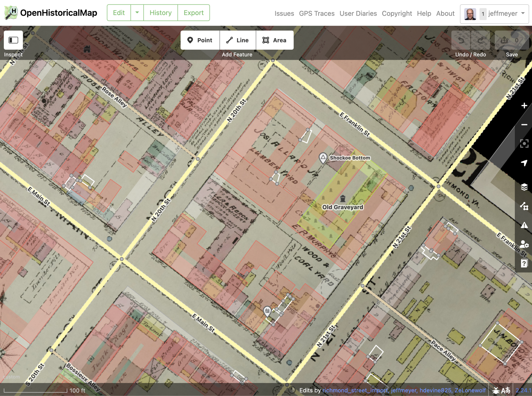
Task: Select the Old Graveyard cemetery icon
Action: click(343, 199)
